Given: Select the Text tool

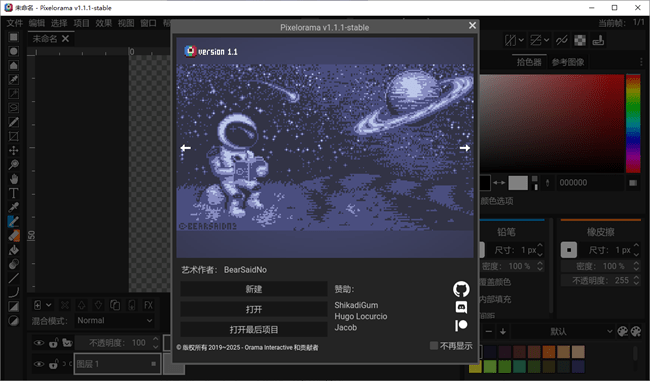Looking at the screenshot, I should click(x=13, y=193).
